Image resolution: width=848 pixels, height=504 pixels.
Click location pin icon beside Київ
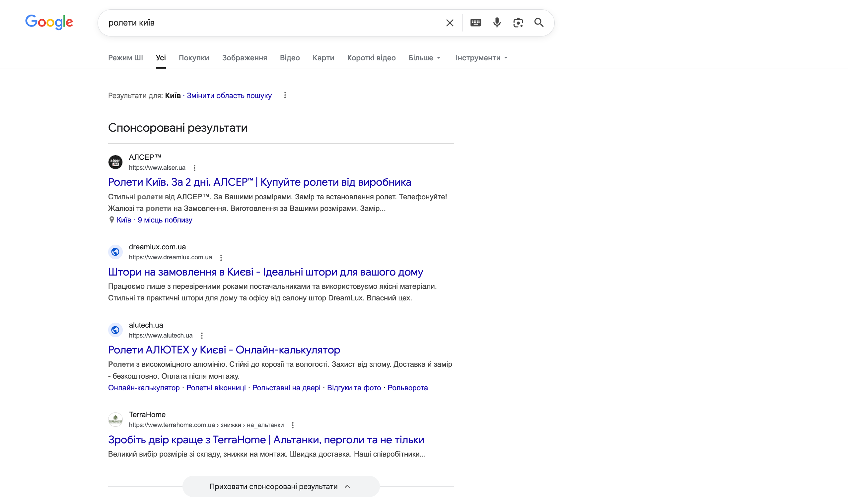click(x=111, y=220)
